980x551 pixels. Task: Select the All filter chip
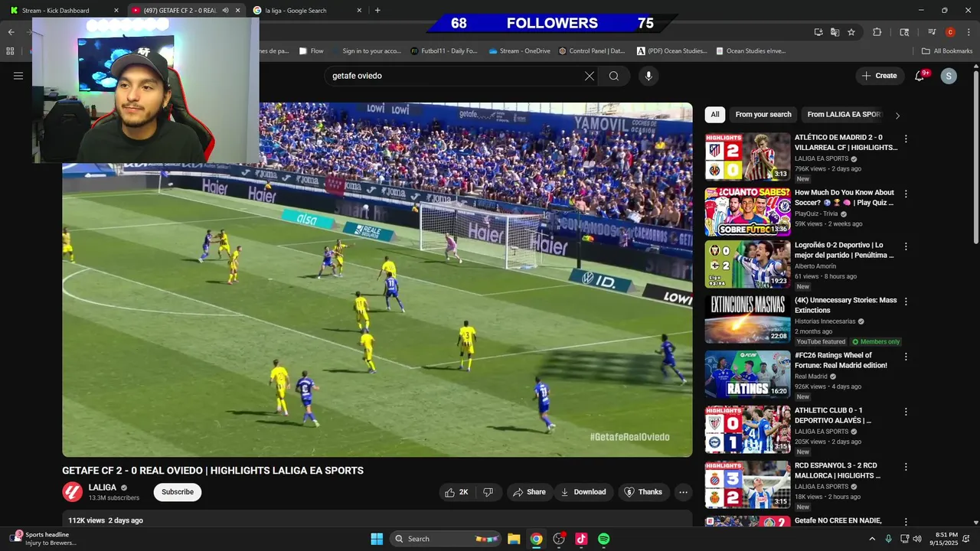pos(715,115)
